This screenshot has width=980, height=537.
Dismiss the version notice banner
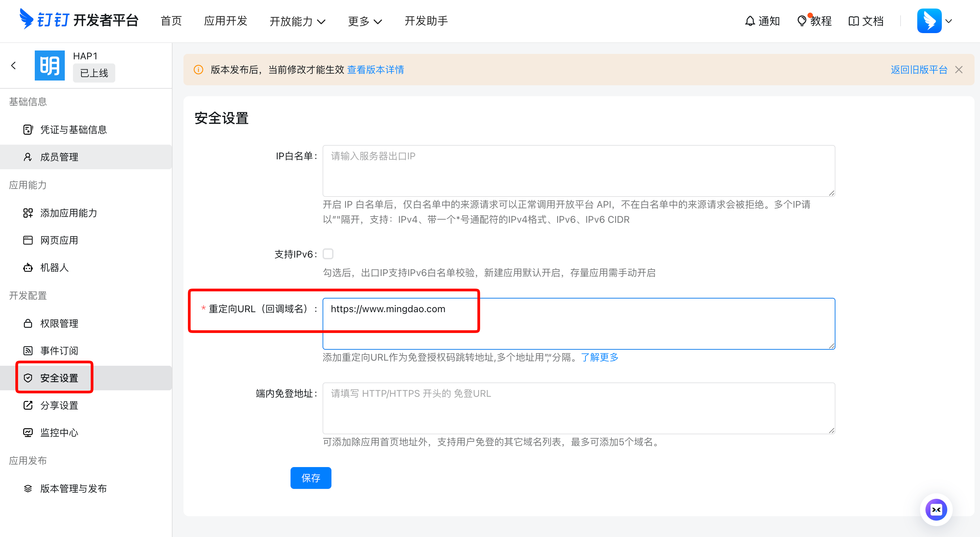click(x=959, y=70)
